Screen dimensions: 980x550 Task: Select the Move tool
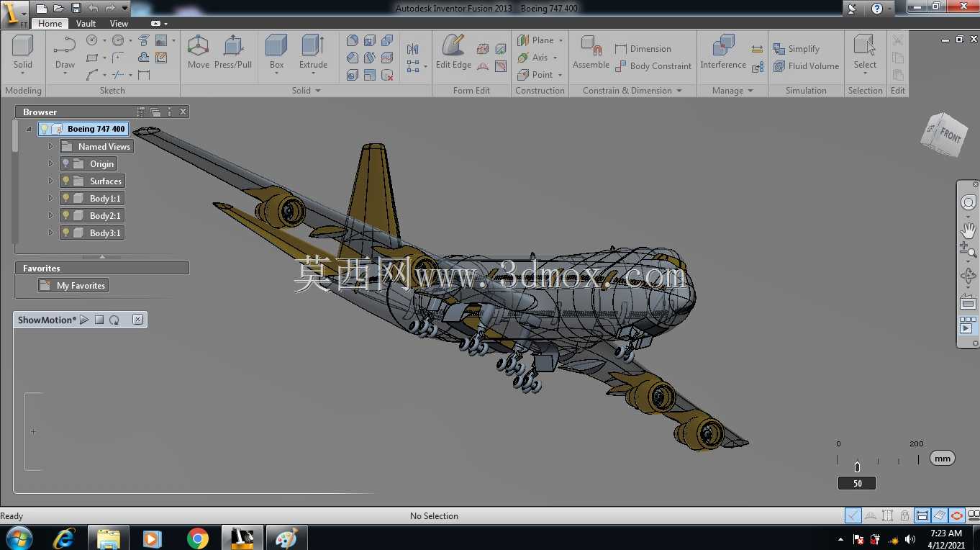pos(199,52)
